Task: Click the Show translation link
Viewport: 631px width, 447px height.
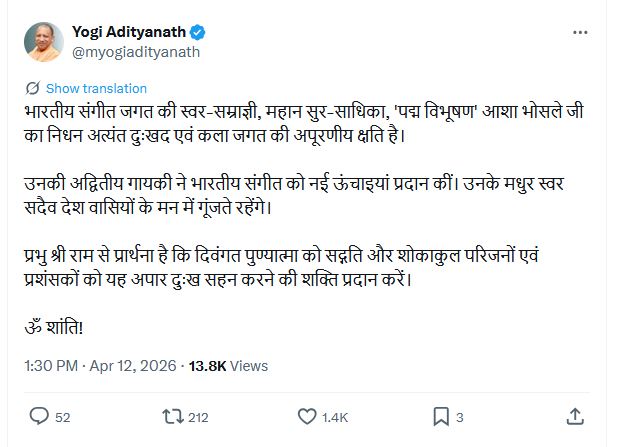Action: (x=96, y=88)
